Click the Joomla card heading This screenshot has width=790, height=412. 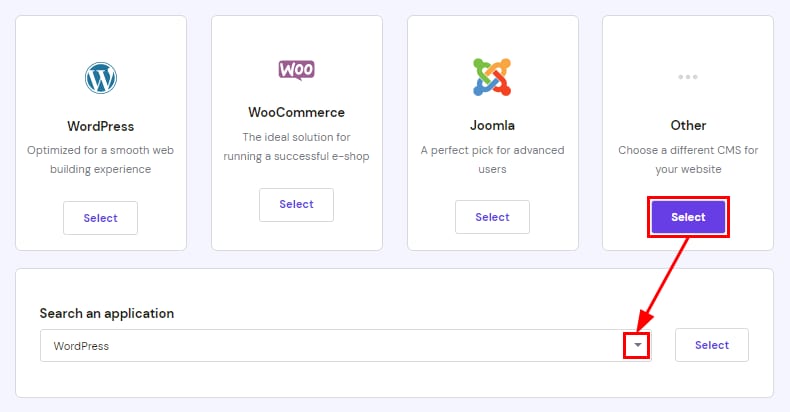(x=492, y=126)
